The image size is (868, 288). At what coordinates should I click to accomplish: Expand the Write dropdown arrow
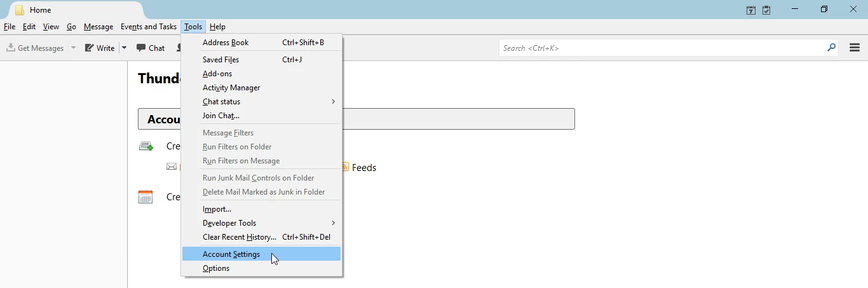(124, 48)
